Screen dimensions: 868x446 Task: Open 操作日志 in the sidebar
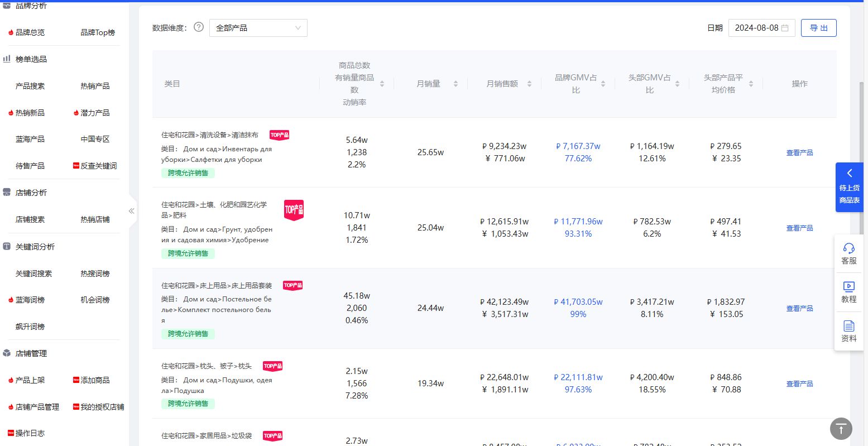point(30,433)
